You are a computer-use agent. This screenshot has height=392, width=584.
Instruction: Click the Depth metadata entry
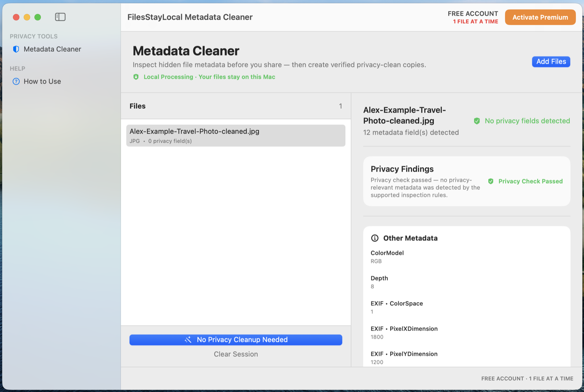pos(379,282)
